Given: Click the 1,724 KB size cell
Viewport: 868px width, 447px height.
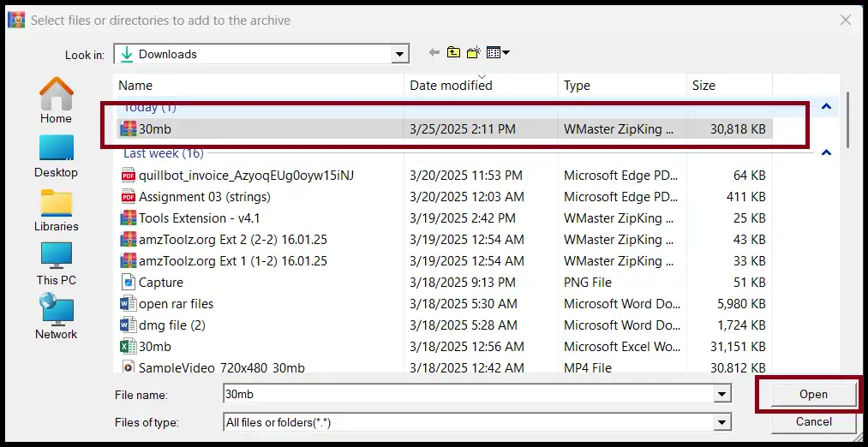Looking at the screenshot, I should click(742, 325).
